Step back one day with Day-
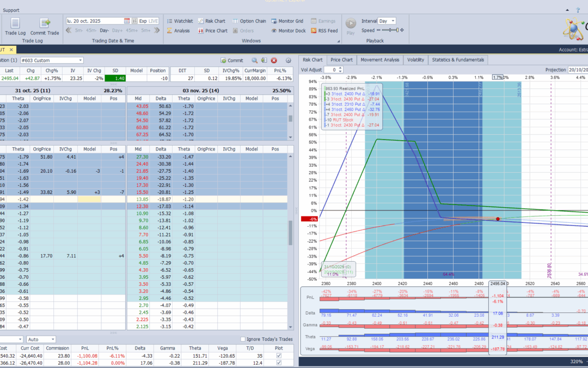588x368 pixels. 104,31
